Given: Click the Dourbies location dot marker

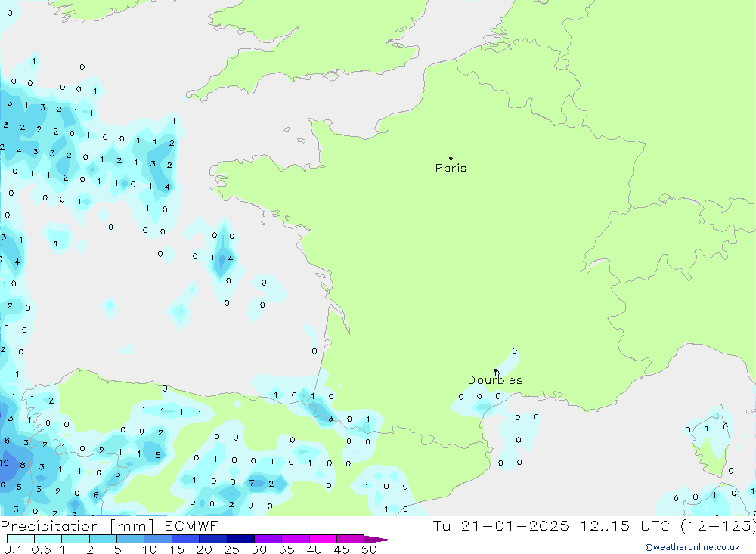Looking at the screenshot, I should point(495,370).
